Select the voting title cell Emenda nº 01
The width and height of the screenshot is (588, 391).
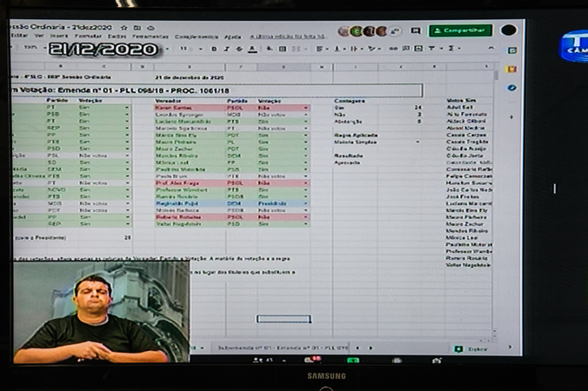click(x=217, y=90)
